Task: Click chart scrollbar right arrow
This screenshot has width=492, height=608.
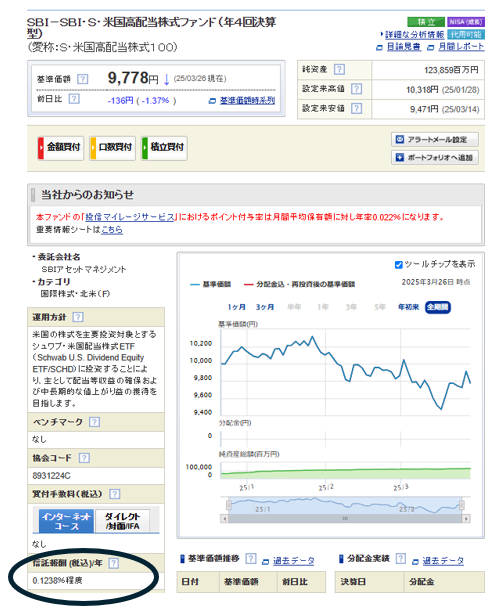Action: 466,518
